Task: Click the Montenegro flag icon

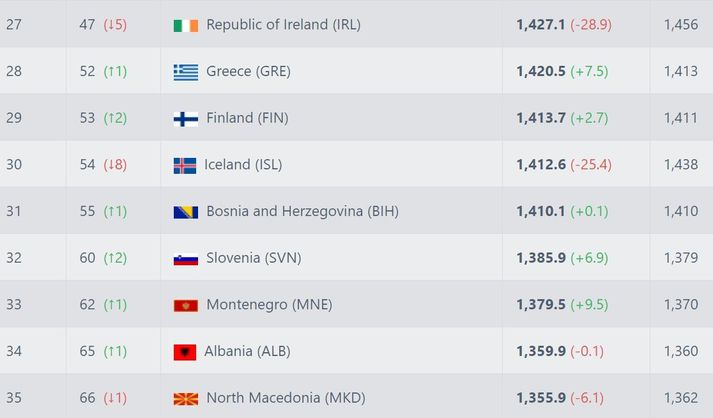Action: pos(186,306)
